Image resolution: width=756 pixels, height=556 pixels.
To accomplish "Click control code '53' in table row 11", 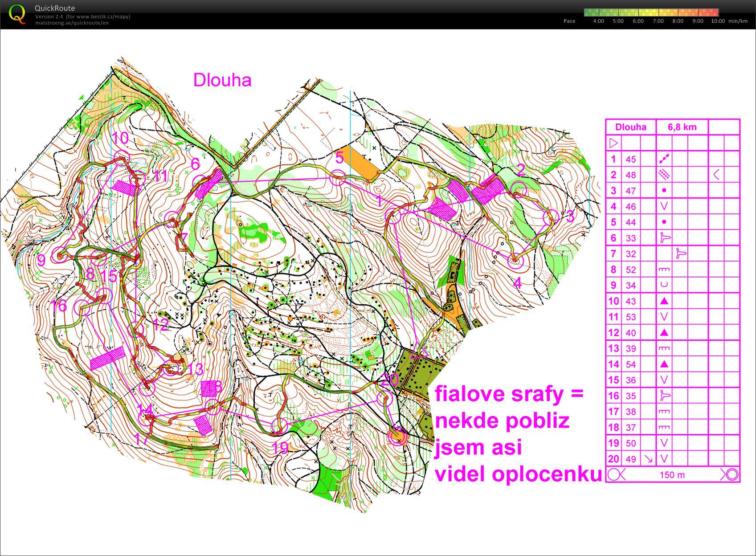I will [x=630, y=317].
